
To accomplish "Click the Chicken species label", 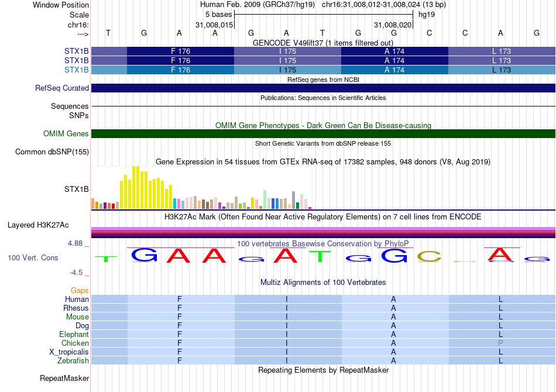I will point(75,343).
